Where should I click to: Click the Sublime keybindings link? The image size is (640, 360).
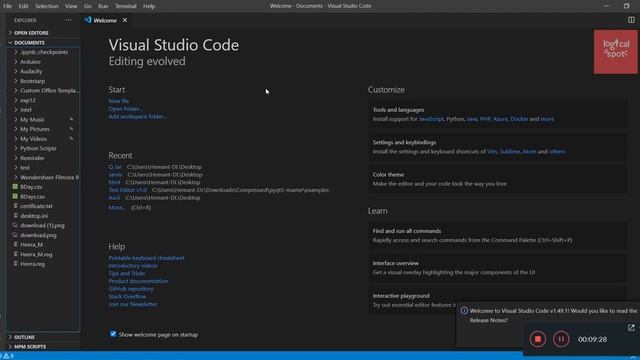(510, 151)
